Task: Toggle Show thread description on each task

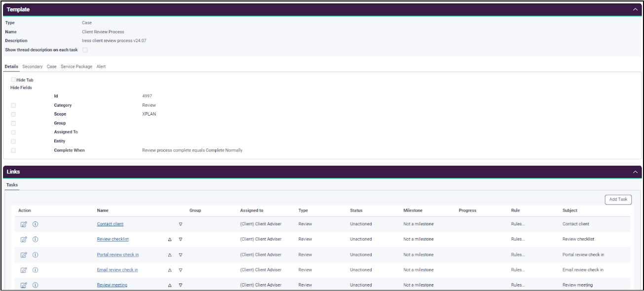Action: (x=85, y=50)
